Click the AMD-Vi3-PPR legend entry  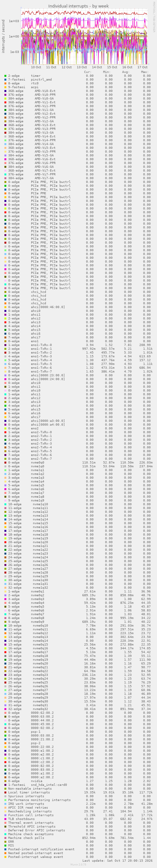pos(45,129)
